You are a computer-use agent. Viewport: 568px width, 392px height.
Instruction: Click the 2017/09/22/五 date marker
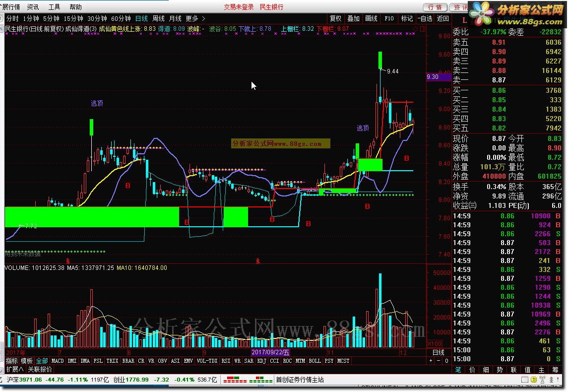coord(270,352)
